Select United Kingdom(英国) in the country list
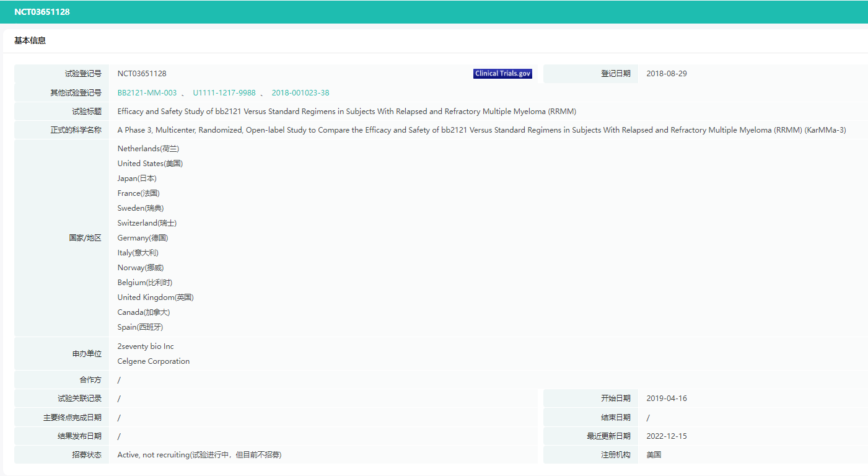This screenshot has height=476, width=868. coord(156,297)
